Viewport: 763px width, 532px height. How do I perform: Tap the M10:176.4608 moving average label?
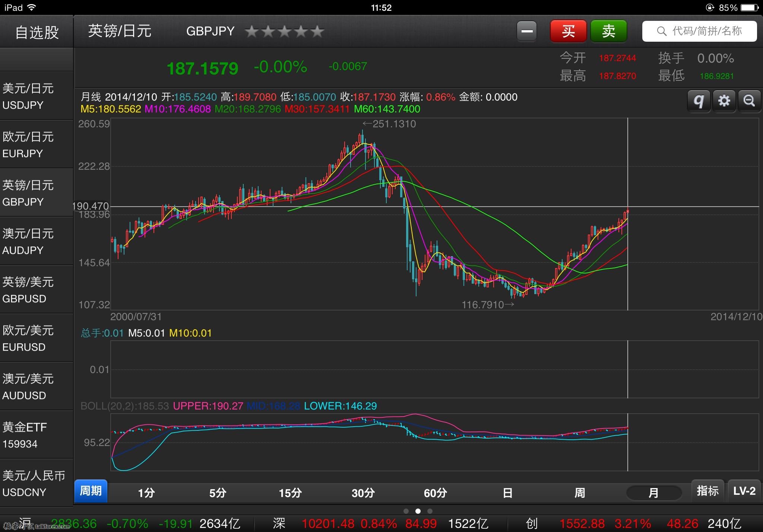pyautogui.click(x=178, y=109)
